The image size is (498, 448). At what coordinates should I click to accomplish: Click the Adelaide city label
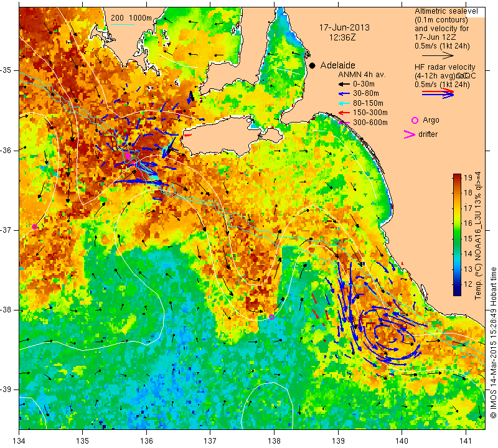(x=337, y=65)
